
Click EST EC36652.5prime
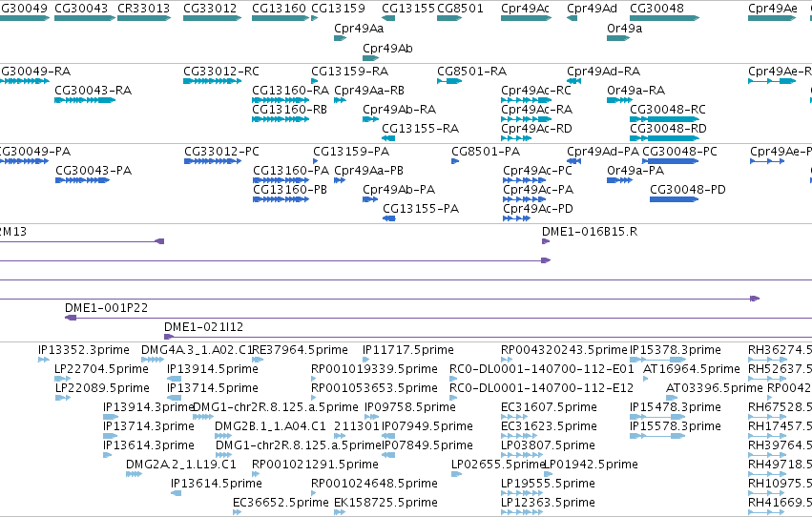[x=238, y=512]
